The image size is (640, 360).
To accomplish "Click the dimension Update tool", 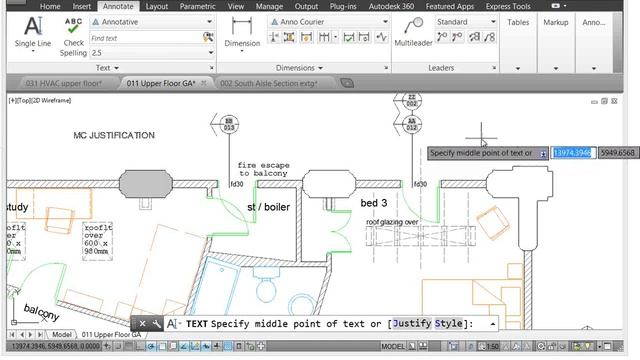I will pyautogui.click(x=364, y=38).
